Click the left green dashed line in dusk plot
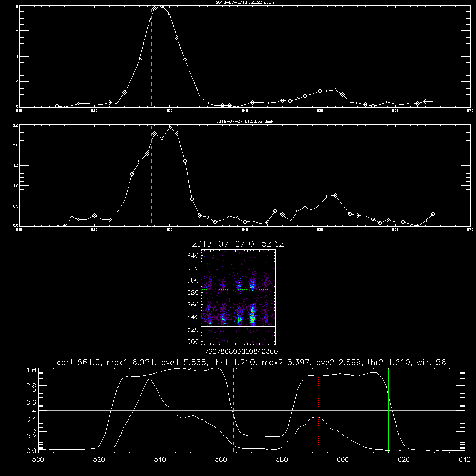This screenshot has height=476, width=476. tap(151, 176)
